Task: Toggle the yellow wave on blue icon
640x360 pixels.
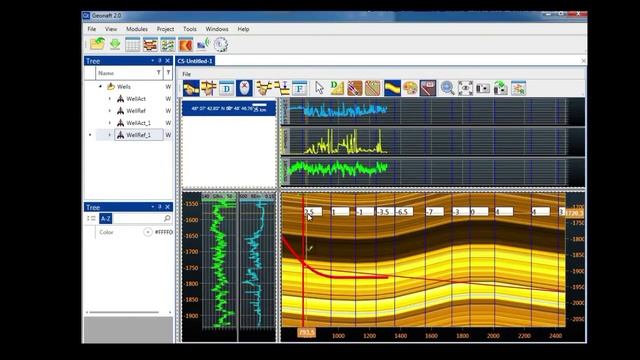Action: coord(392,88)
